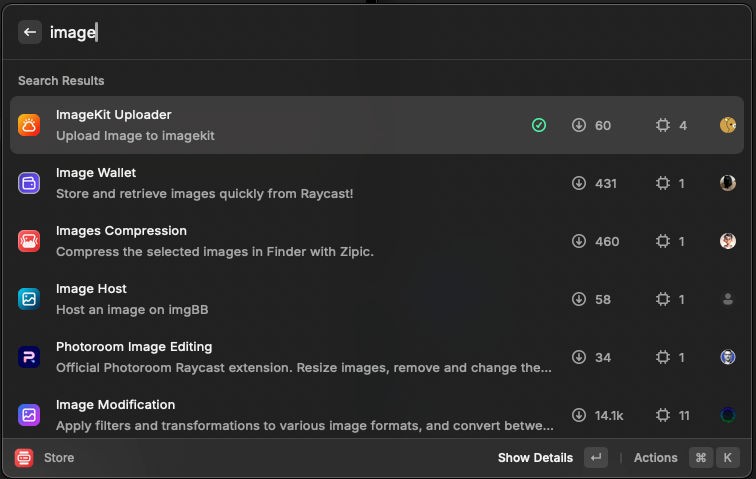
Task: Click the Image Host extension icon
Action: point(29,299)
